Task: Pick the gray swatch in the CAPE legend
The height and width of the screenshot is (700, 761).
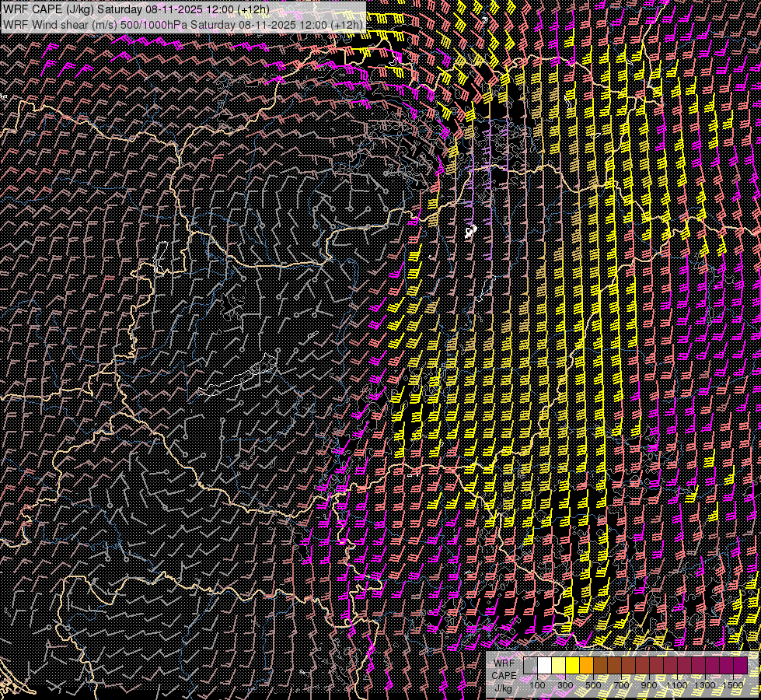Action: (x=530, y=666)
